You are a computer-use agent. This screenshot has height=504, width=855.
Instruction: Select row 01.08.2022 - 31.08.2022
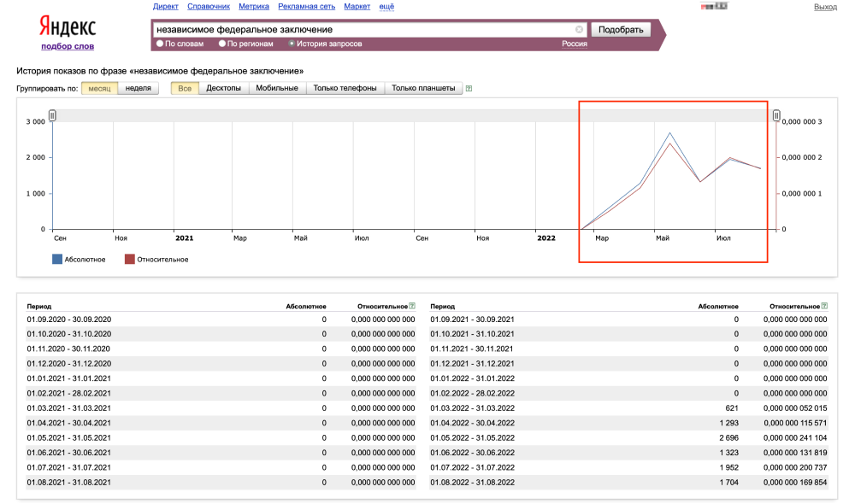coord(628,482)
